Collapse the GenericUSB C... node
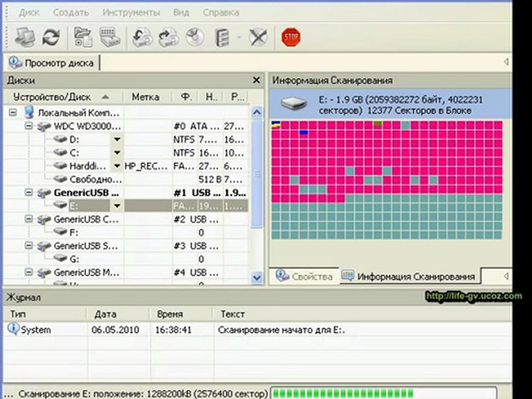The height and width of the screenshot is (399, 532). pos(28,219)
